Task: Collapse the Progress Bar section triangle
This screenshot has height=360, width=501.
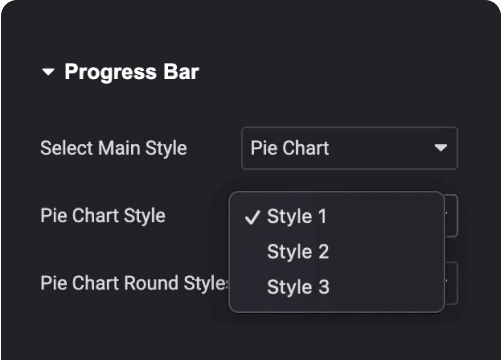Action: point(48,72)
